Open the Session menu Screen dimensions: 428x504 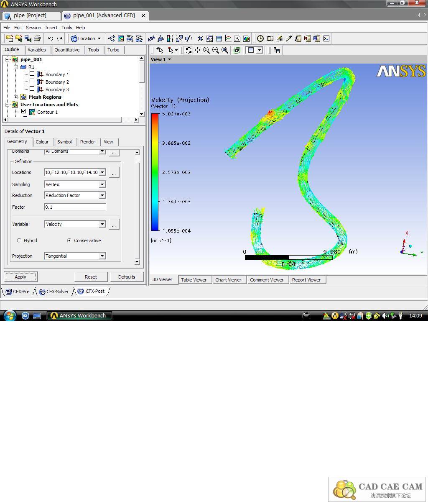pos(33,28)
